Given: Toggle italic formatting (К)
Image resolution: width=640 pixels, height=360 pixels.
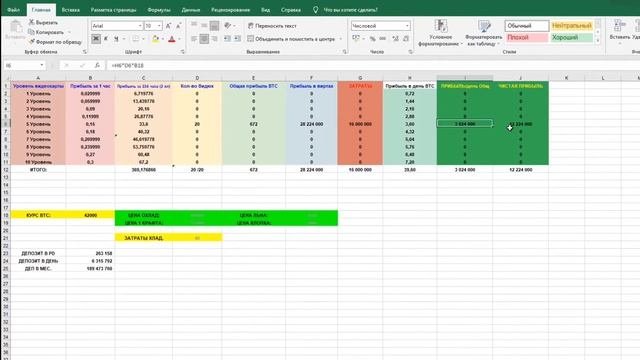Looking at the screenshot, I should click(106, 39).
